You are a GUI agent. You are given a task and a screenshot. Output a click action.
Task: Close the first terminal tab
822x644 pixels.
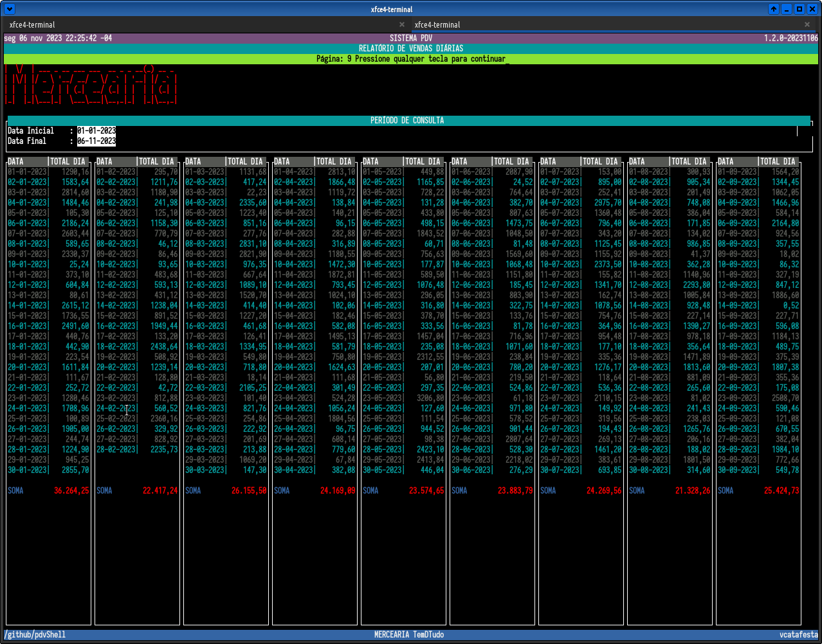coord(402,24)
